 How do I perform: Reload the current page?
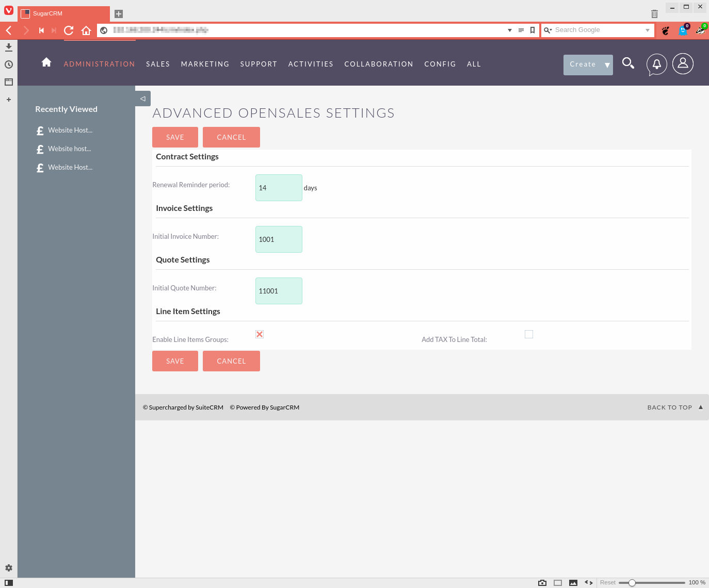[x=69, y=30]
